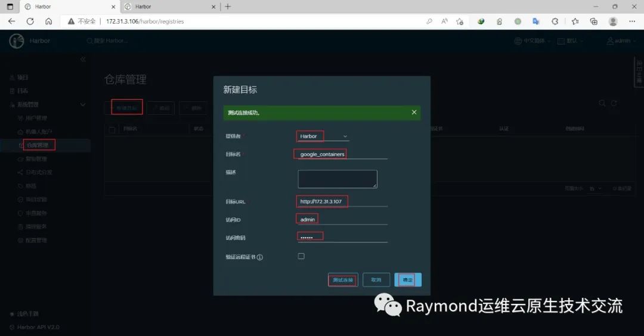This screenshot has height=336, width=644.
Task: Collapse the sidebar with the double chevron
Action: click(83, 60)
